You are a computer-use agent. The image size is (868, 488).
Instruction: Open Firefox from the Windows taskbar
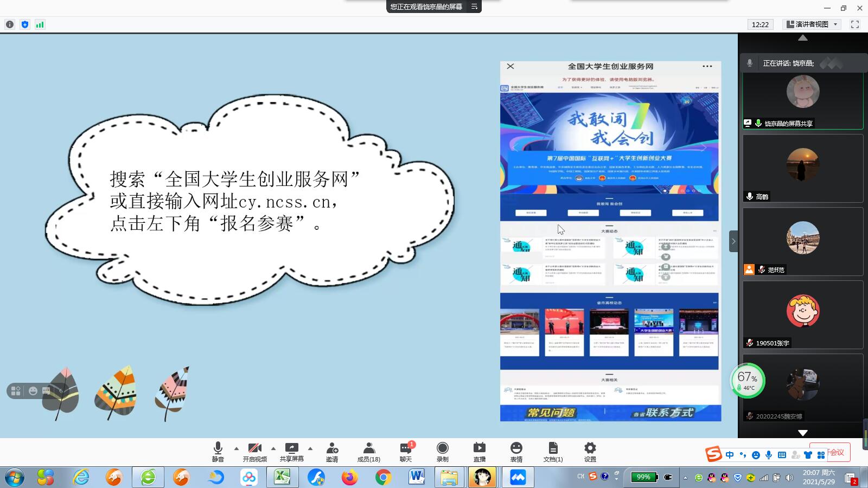pos(350,477)
